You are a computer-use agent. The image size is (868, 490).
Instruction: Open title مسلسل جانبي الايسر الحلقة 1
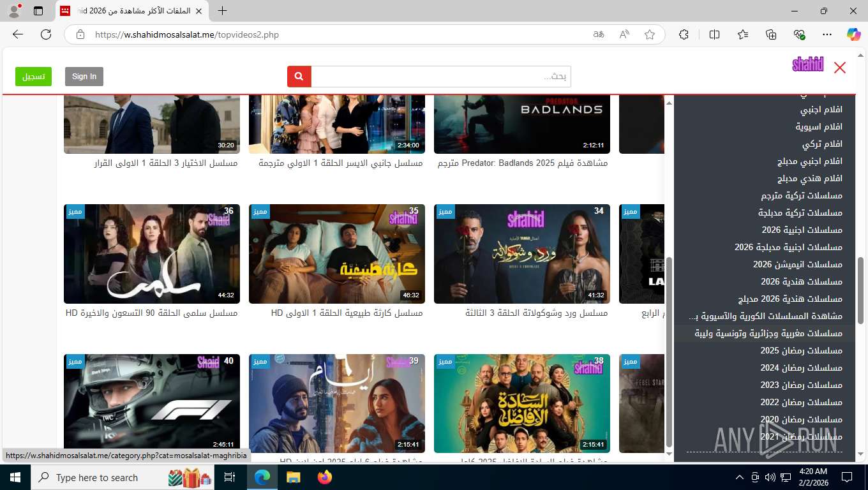pyautogui.click(x=341, y=163)
